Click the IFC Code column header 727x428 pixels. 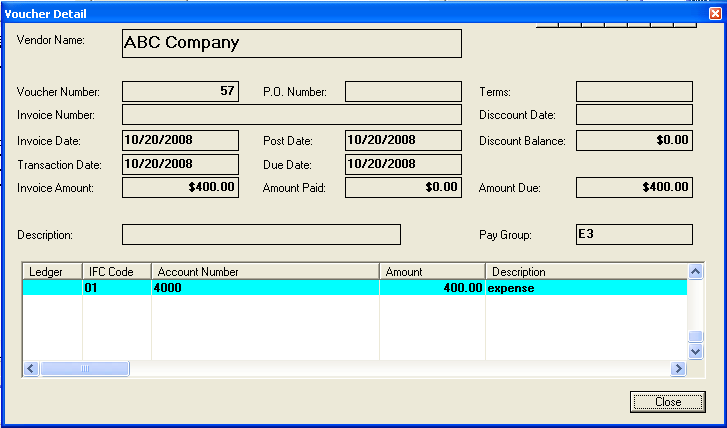tap(116, 272)
